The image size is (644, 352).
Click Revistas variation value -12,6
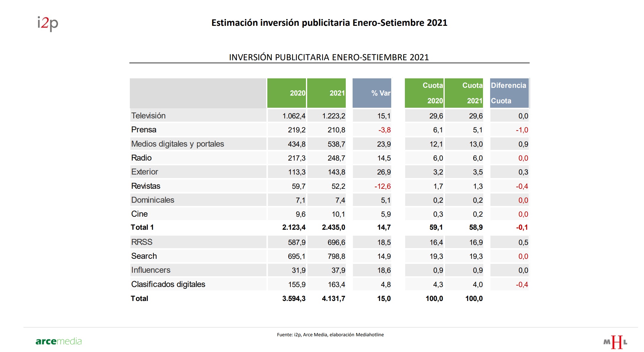click(383, 186)
